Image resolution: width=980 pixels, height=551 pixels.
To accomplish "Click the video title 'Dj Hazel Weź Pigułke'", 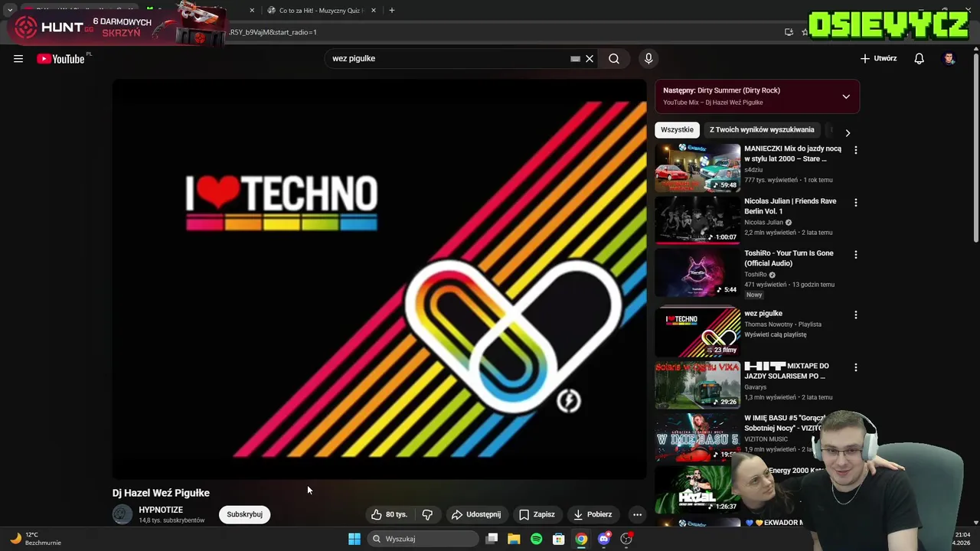I will [161, 493].
